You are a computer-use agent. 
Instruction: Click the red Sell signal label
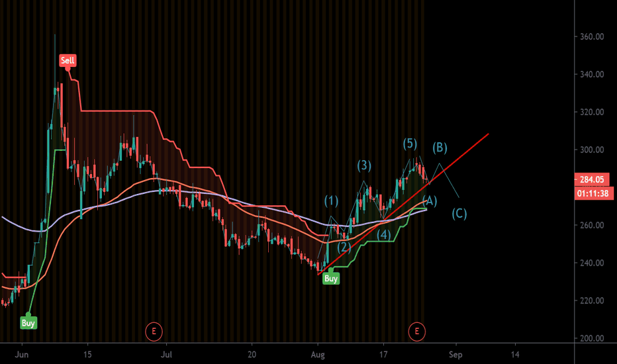68,60
